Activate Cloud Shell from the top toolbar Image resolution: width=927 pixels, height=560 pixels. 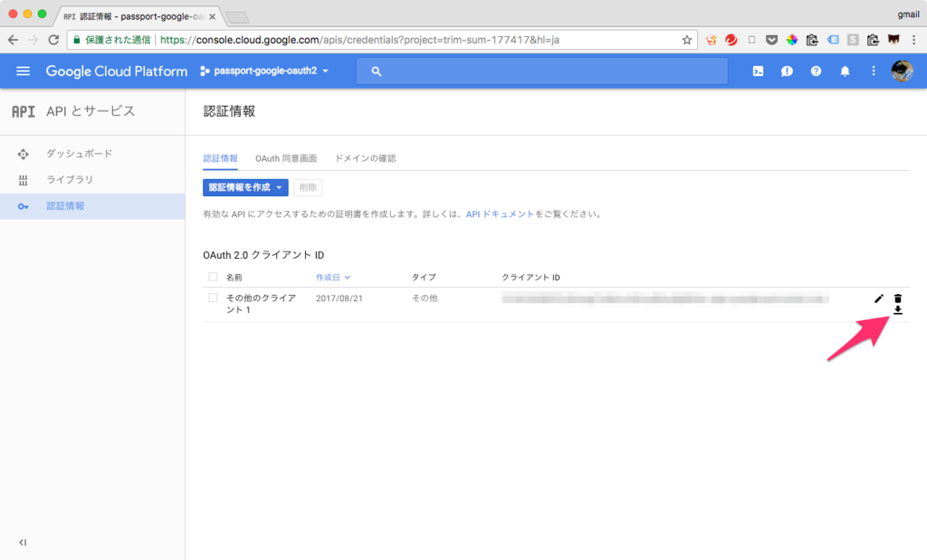coord(758,71)
